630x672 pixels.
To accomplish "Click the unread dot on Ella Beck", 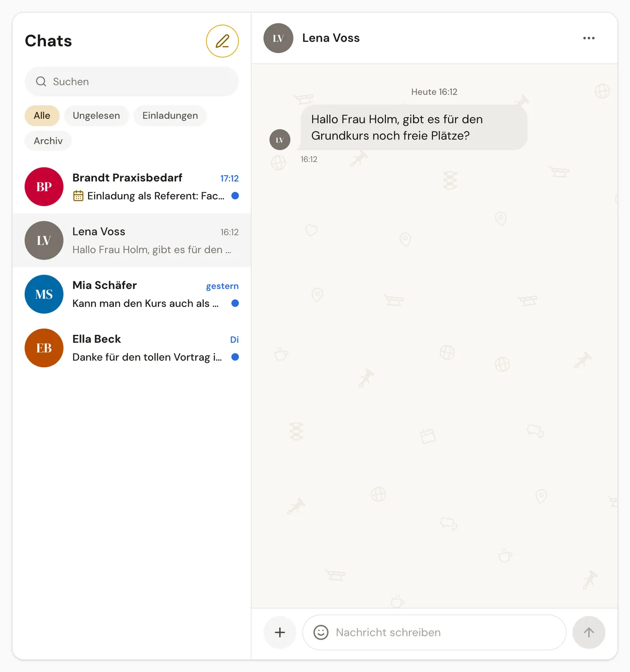I will tap(235, 357).
